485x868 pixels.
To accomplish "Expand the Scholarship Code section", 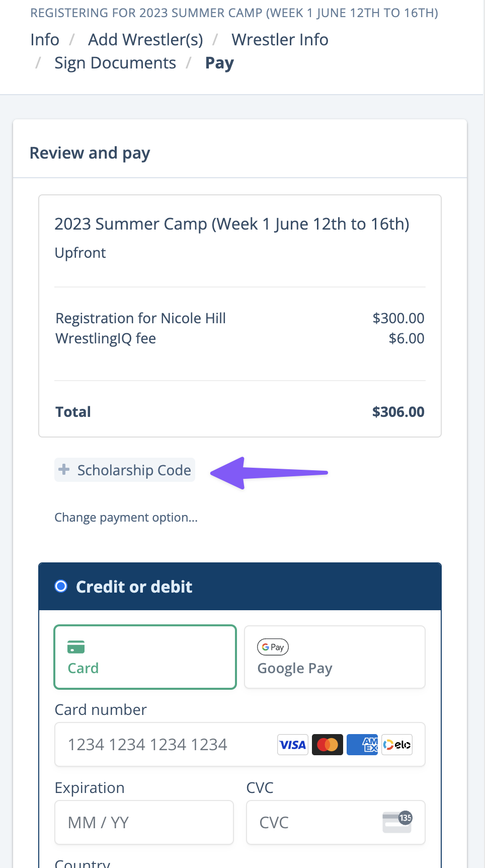I will click(x=124, y=470).
